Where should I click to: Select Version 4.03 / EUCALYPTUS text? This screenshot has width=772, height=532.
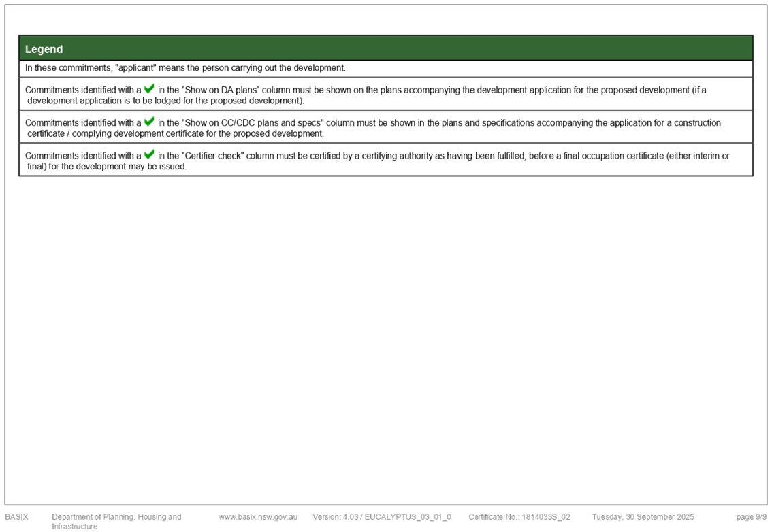[x=381, y=517]
